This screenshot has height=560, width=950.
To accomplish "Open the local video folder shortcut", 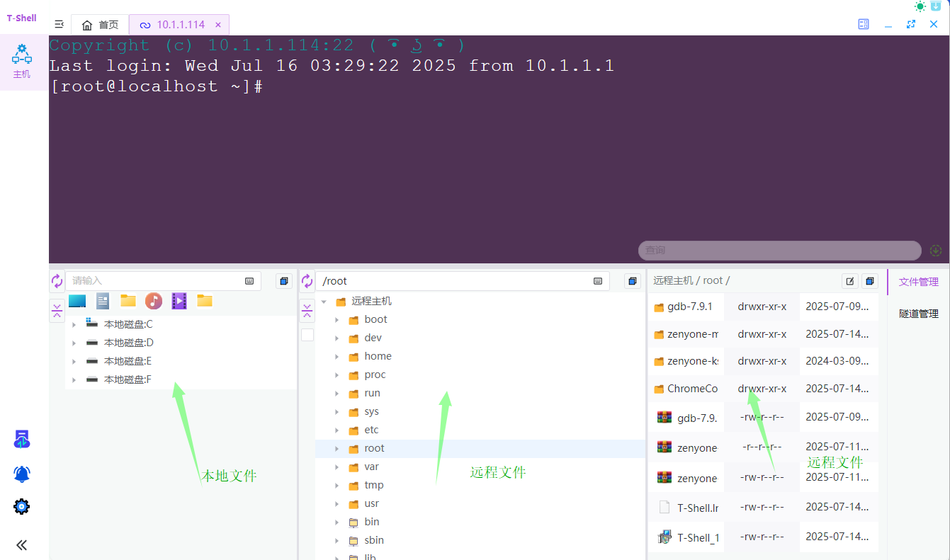I will click(179, 301).
